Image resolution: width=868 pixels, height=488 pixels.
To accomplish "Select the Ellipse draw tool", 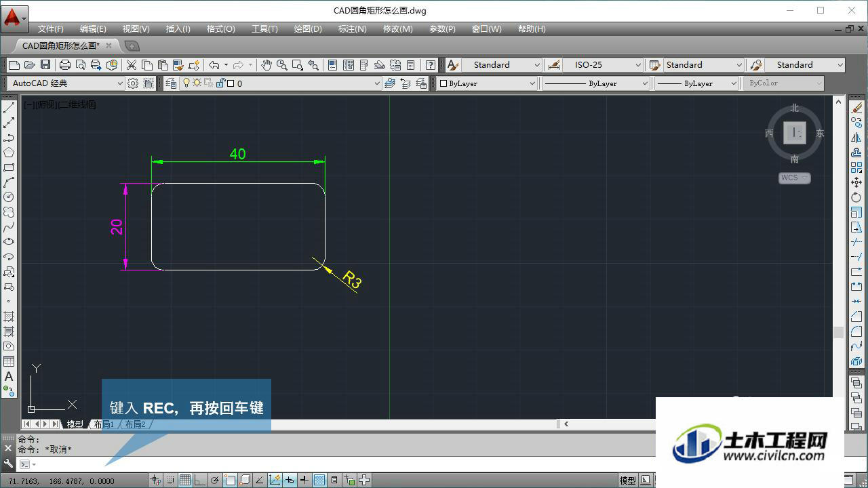I will 9,242.
